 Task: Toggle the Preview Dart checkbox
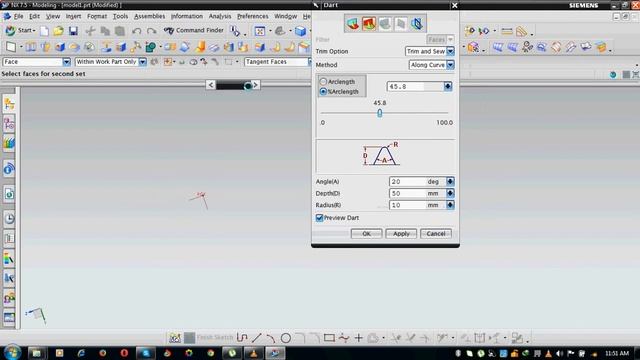pyautogui.click(x=319, y=218)
